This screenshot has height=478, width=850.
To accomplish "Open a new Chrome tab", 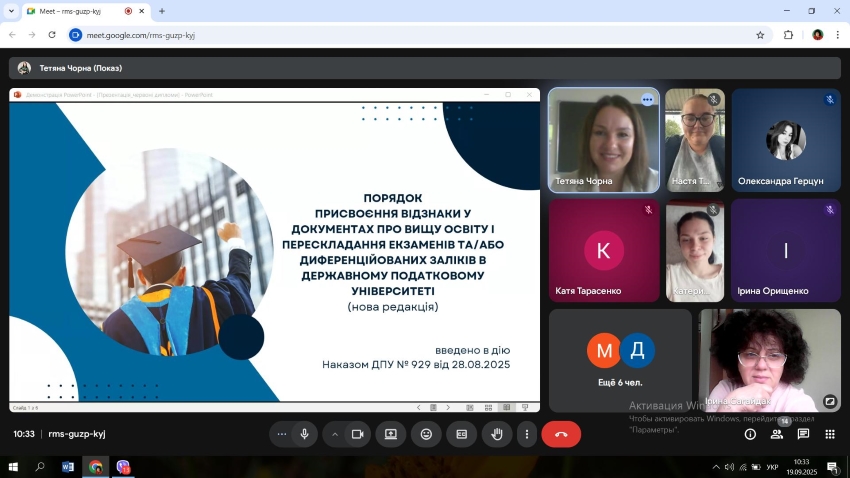I will (162, 11).
